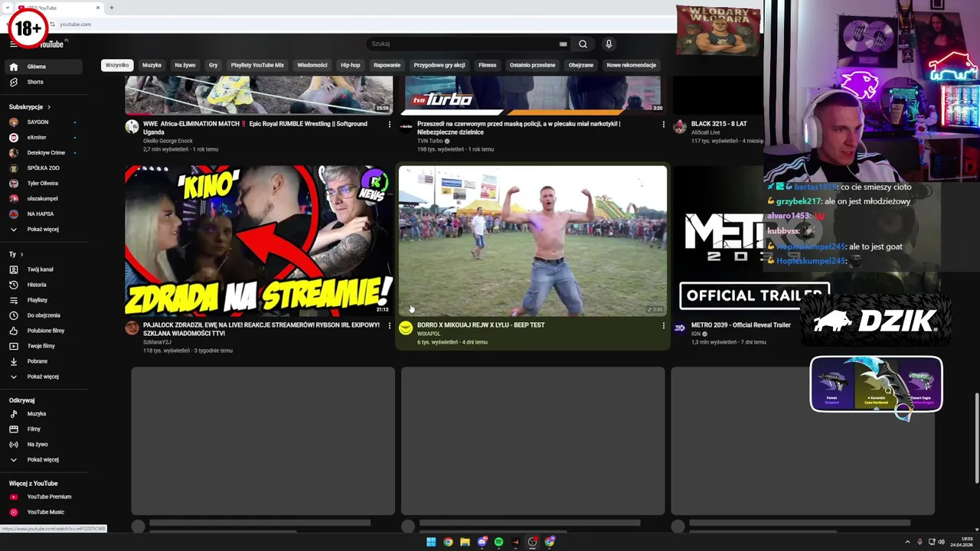
Task: Select the Rapowanie filter chip
Action: pos(387,65)
